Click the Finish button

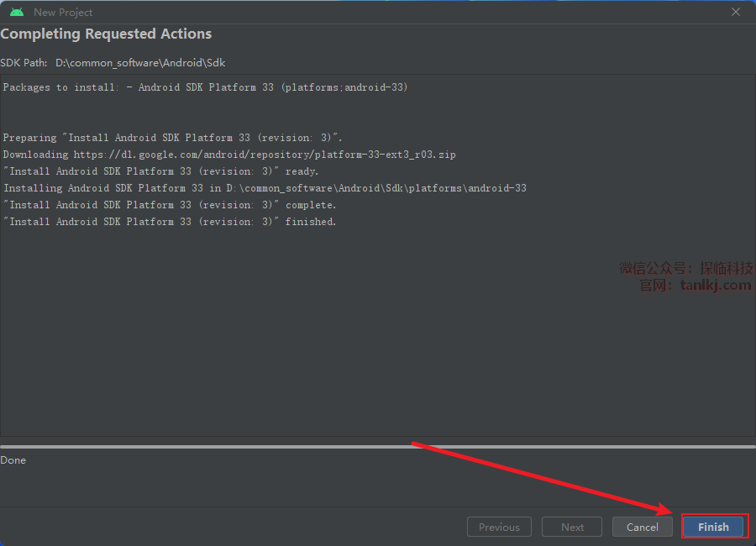point(713,527)
